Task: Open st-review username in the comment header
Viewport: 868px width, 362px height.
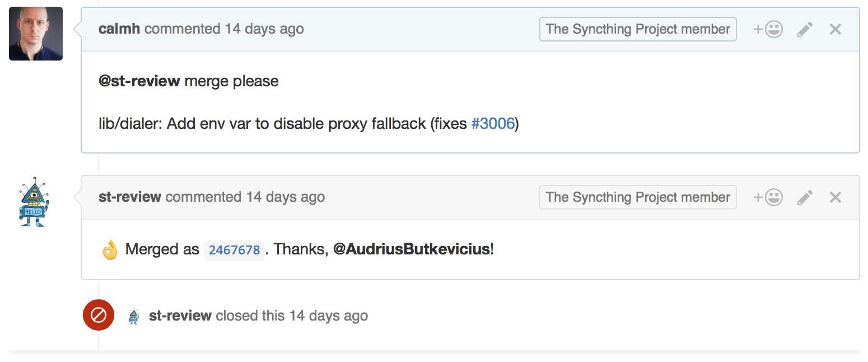Action: tap(130, 197)
